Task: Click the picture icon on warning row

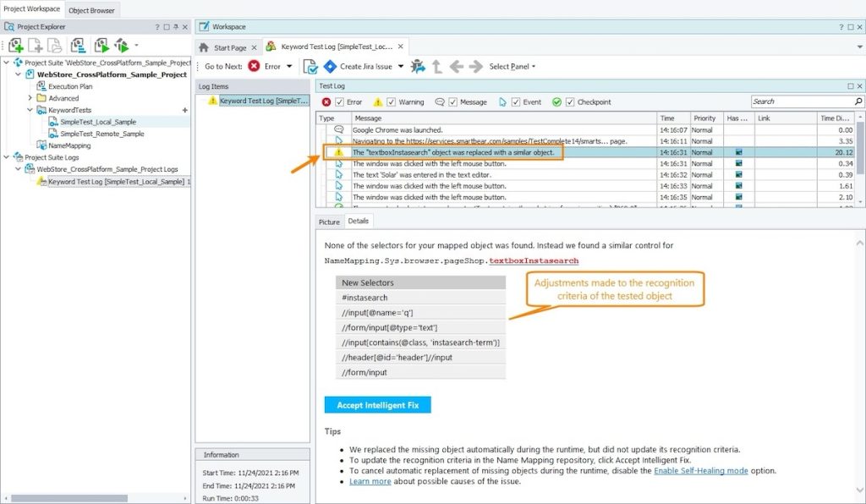Action: coord(738,152)
